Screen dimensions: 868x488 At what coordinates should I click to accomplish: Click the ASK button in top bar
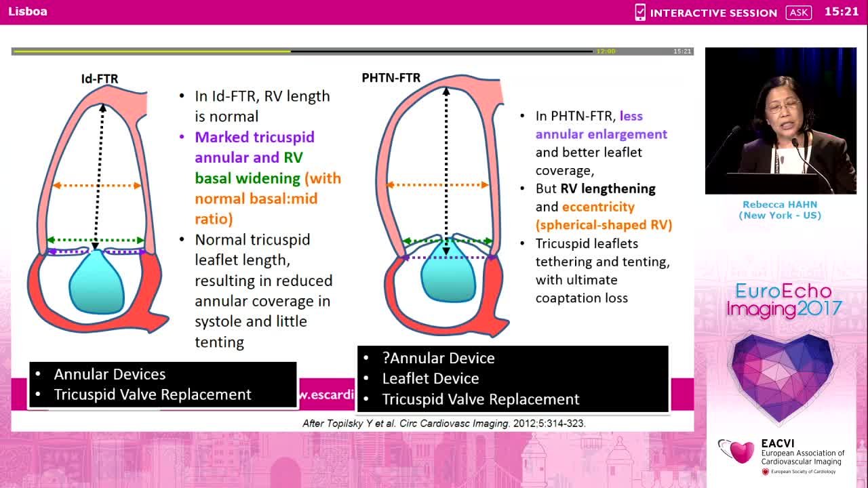799,12
